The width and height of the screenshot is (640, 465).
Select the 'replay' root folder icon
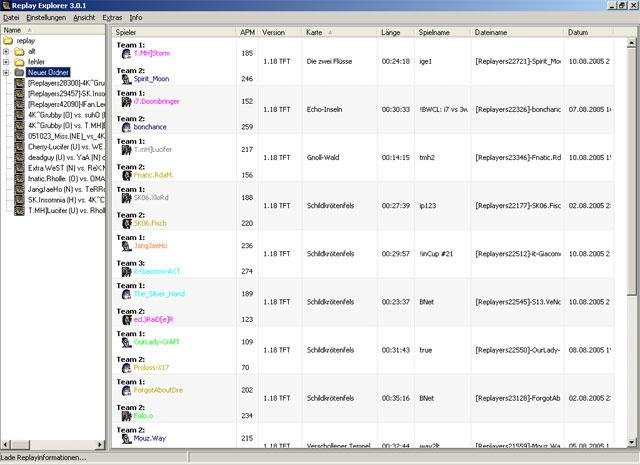(x=8, y=40)
